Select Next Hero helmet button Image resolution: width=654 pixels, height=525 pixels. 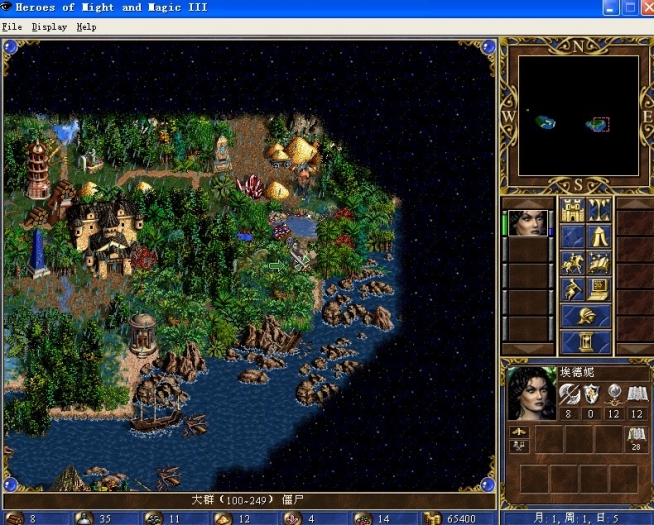(x=586, y=316)
